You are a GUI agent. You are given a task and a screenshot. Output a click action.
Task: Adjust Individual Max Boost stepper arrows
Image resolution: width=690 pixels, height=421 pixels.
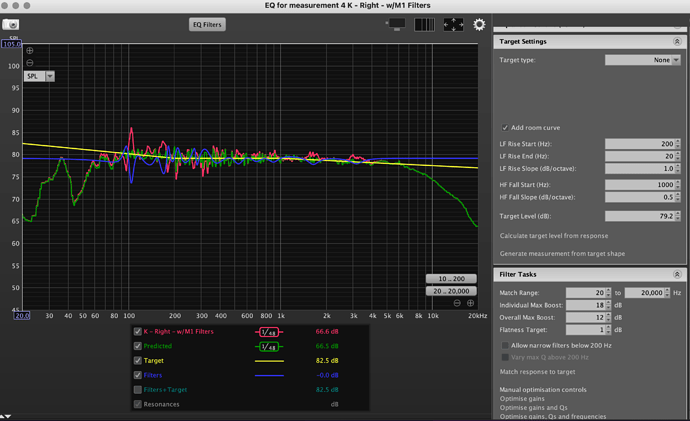click(609, 305)
